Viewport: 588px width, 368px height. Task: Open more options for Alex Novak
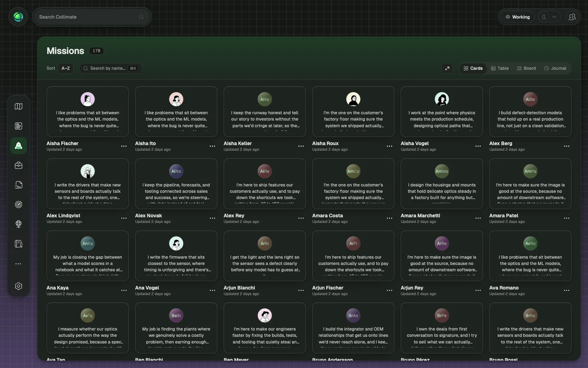click(x=212, y=218)
